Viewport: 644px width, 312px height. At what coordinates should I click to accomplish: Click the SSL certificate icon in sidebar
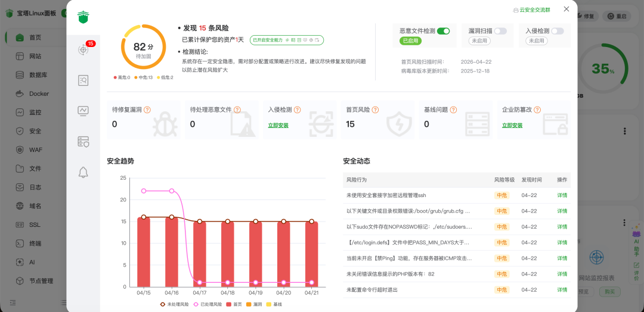(x=20, y=224)
